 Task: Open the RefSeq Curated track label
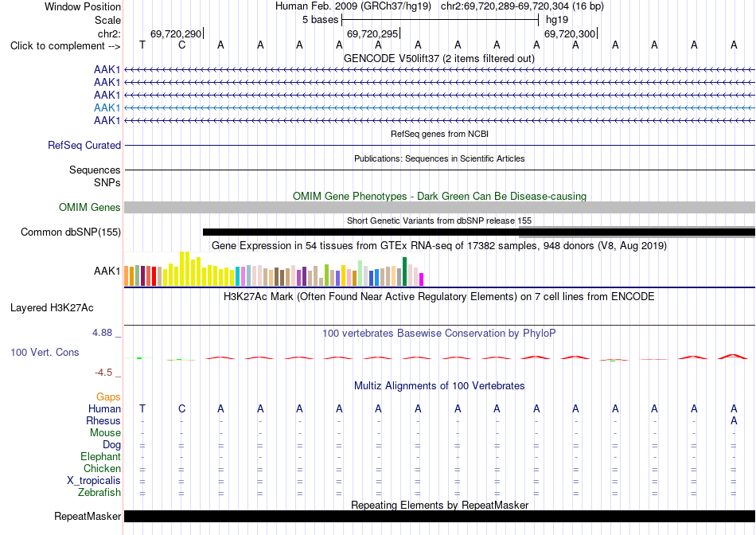click(84, 145)
